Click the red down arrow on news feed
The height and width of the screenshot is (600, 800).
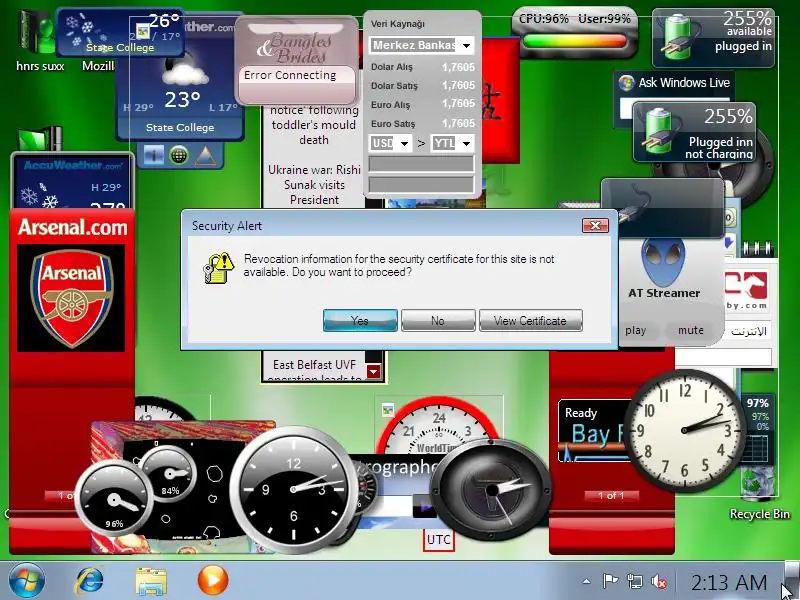[x=373, y=371]
